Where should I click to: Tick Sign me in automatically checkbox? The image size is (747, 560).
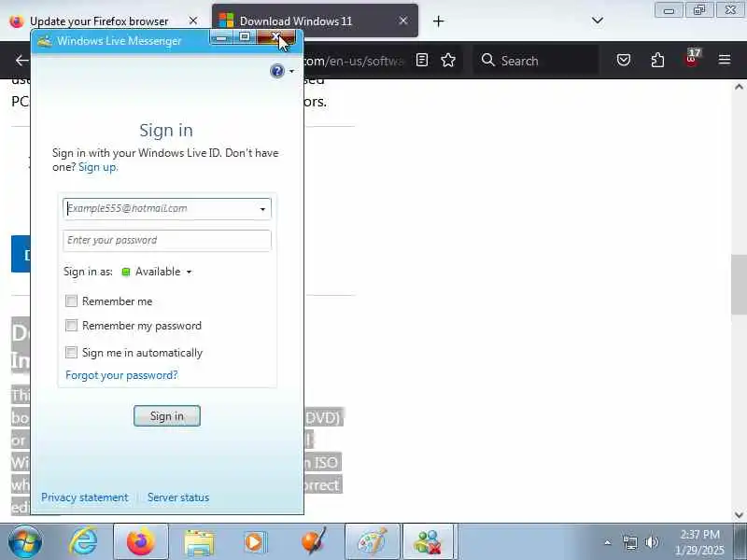[x=71, y=353]
